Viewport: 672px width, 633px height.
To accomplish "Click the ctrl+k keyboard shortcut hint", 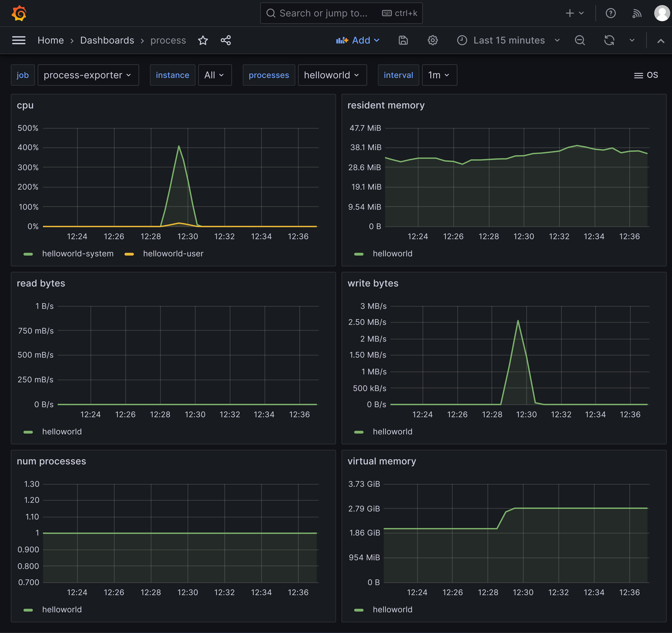I will [400, 13].
